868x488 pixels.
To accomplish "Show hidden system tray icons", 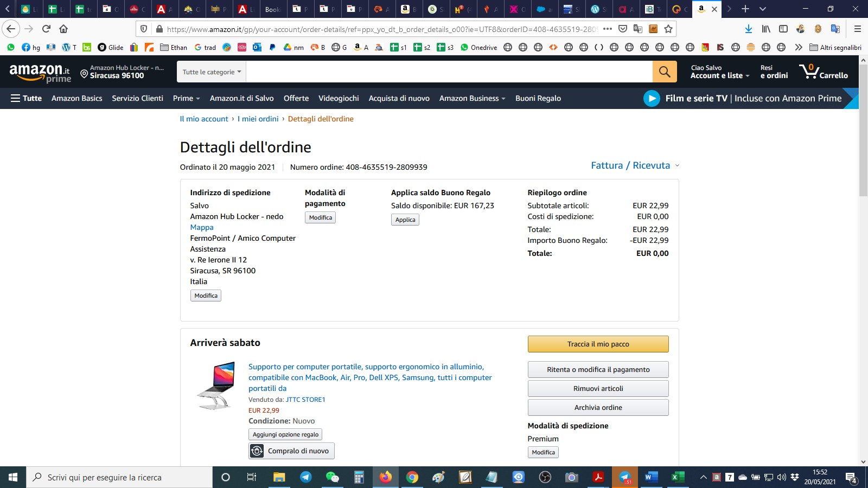I will (x=704, y=477).
